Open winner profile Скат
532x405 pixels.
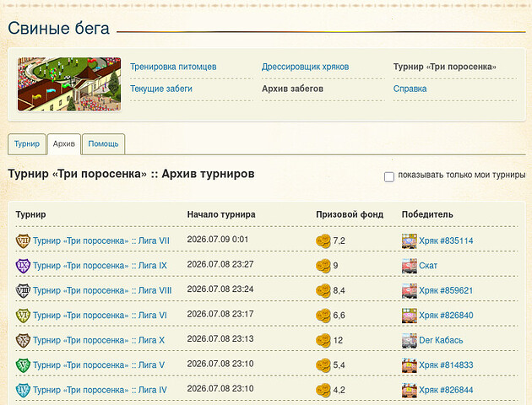click(428, 266)
